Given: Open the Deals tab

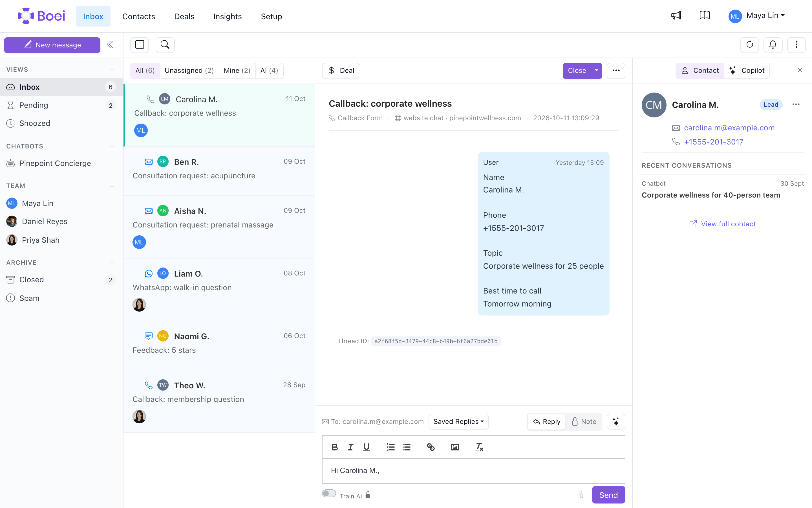Looking at the screenshot, I should coord(184,16).
